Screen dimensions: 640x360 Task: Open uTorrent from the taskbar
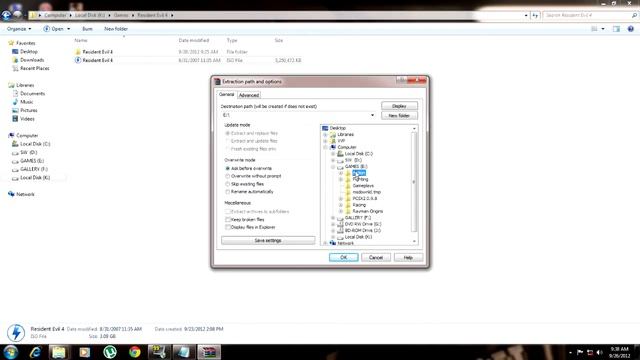tap(109, 352)
